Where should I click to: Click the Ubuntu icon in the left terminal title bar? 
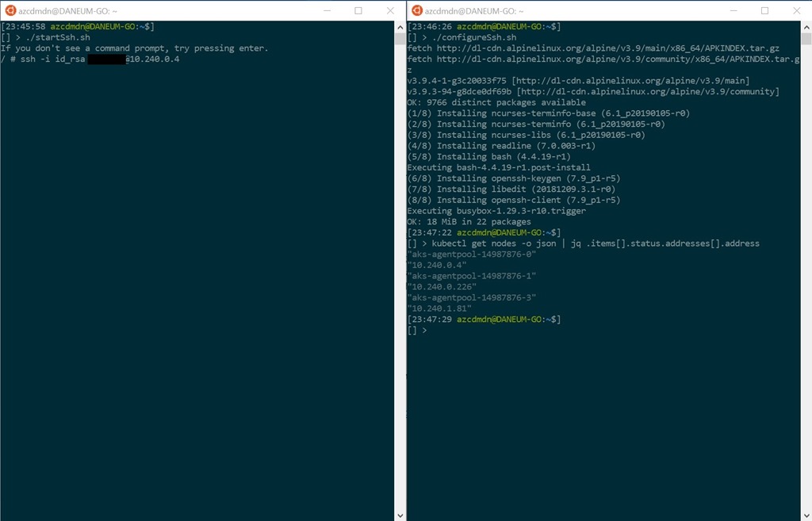pyautogui.click(x=10, y=10)
